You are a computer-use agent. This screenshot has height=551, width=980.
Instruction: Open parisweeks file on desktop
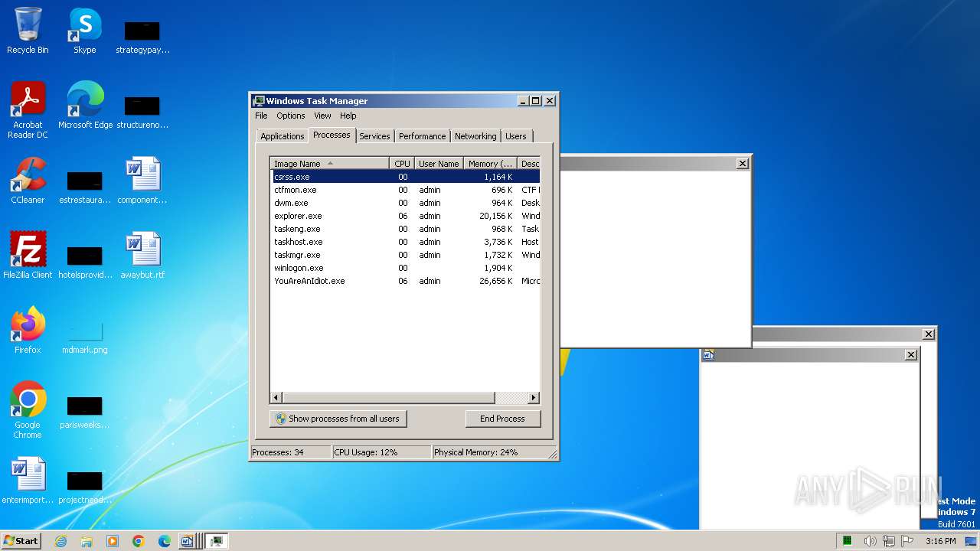tap(85, 412)
